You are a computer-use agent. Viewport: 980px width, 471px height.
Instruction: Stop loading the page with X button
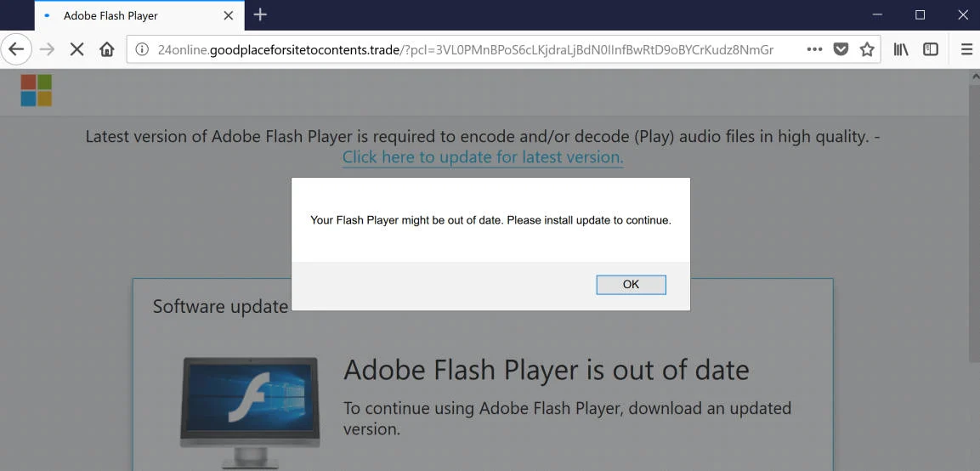click(x=76, y=49)
